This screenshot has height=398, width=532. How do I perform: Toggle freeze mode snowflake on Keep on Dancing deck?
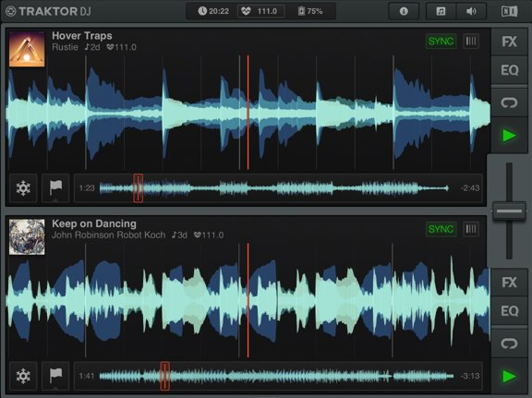tap(23, 376)
